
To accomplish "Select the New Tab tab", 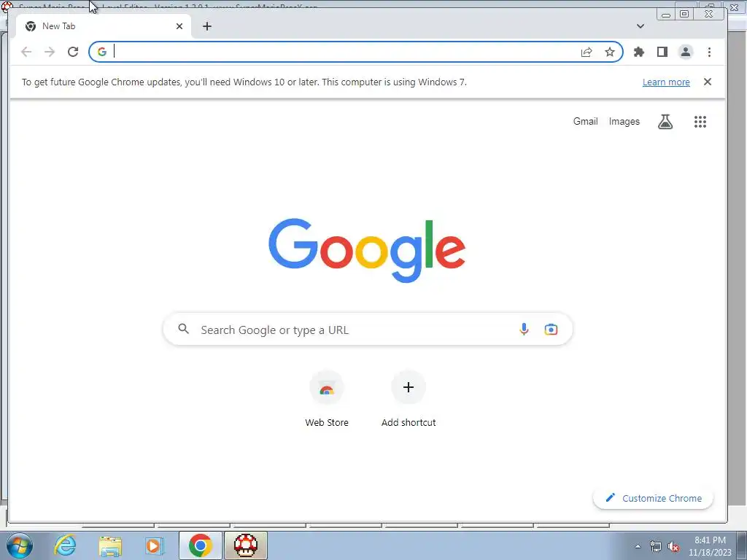I will [x=104, y=26].
